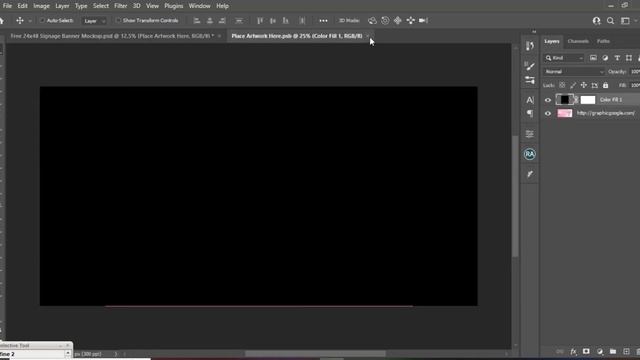Screen dimensions: 640x360
Task: Open the tool preset arrow beside Move tool
Action: point(30,21)
